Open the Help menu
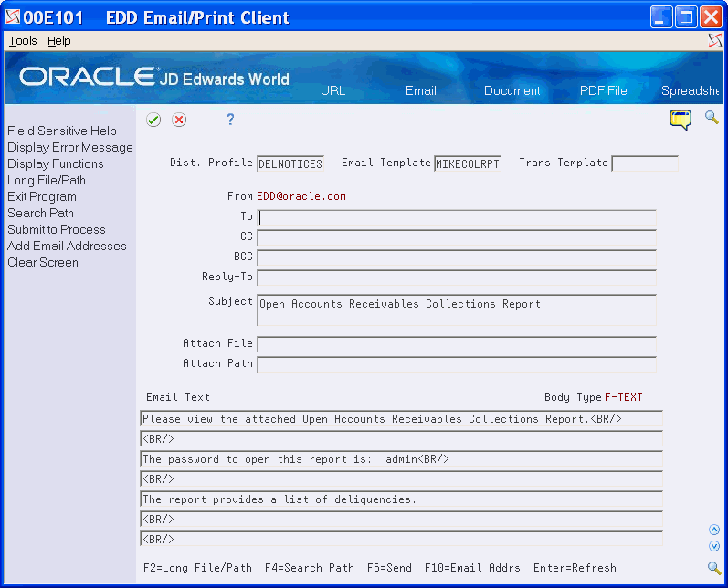728x588 pixels. coord(59,41)
